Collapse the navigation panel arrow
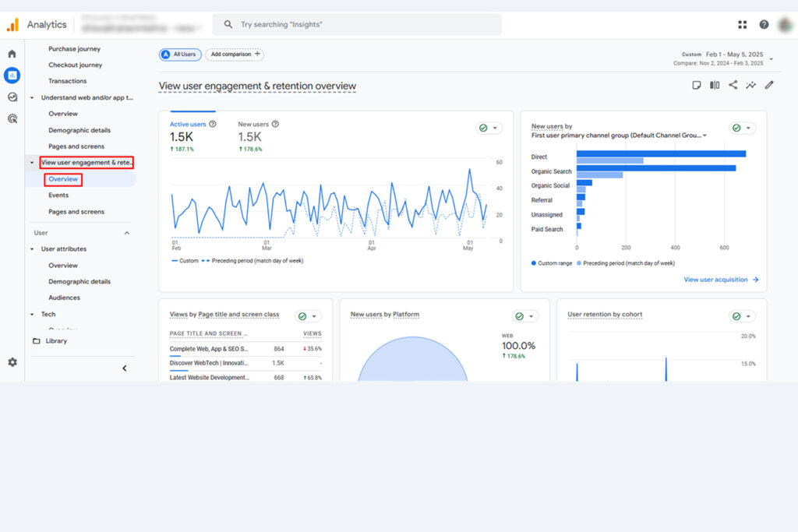798x532 pixels. 125,368
